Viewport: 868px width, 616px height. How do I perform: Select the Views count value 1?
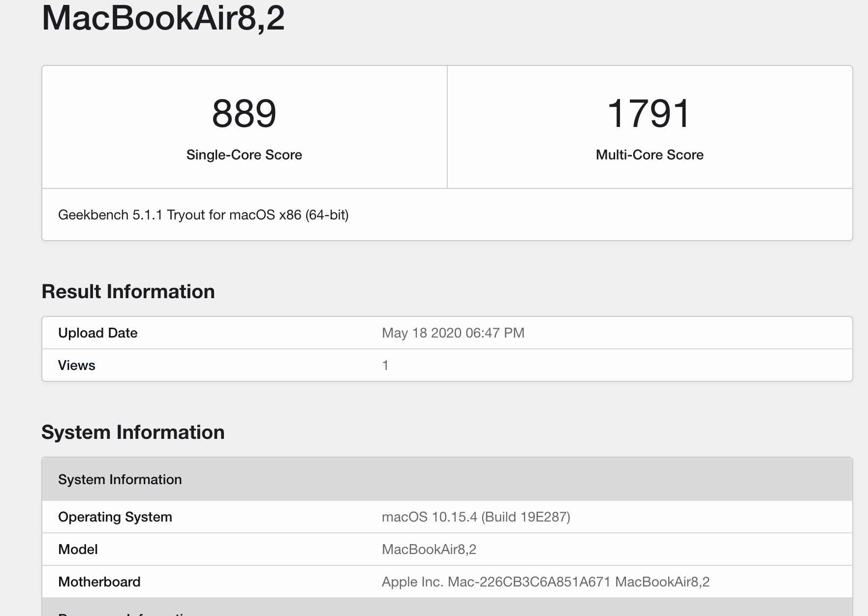click(x=385, y=366)
